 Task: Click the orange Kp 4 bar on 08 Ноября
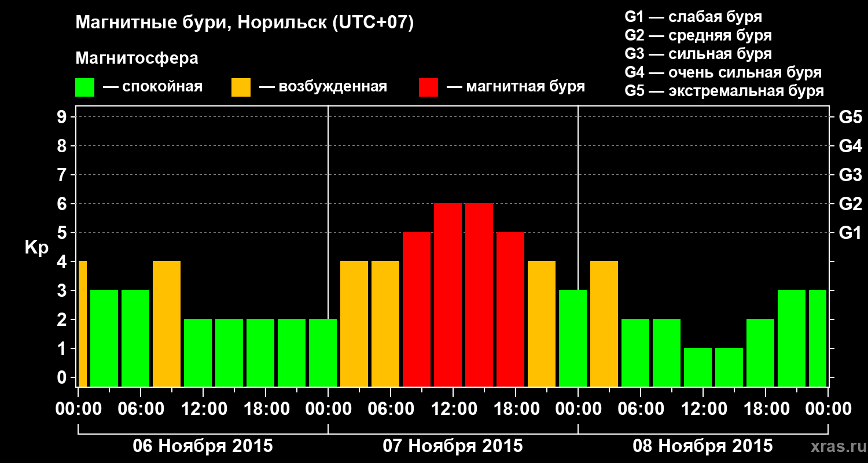tap(604, 324)
